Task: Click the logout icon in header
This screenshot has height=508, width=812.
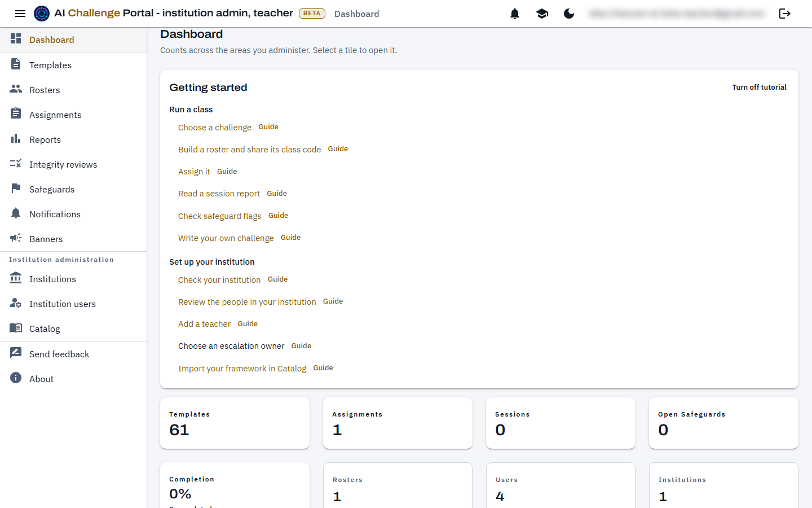Action: 784,14
